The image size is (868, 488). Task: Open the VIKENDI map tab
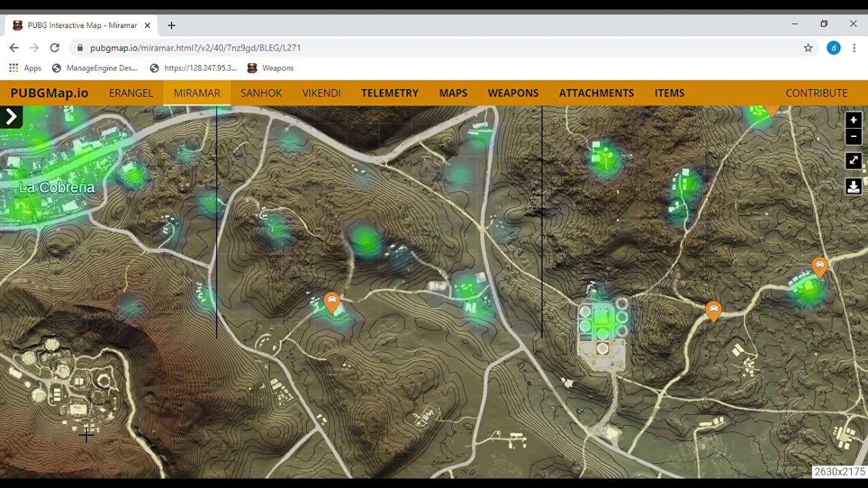[321, 93]
